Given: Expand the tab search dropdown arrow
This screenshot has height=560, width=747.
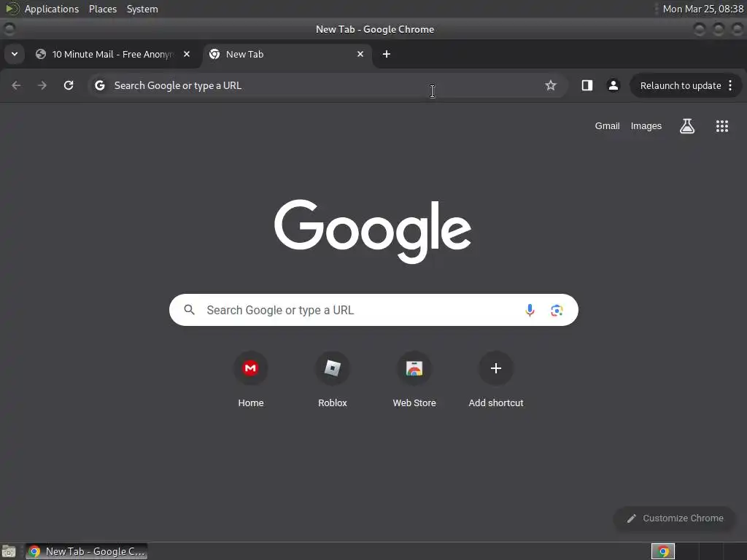Looking at the screenshot, I should [x=15, y=54].
